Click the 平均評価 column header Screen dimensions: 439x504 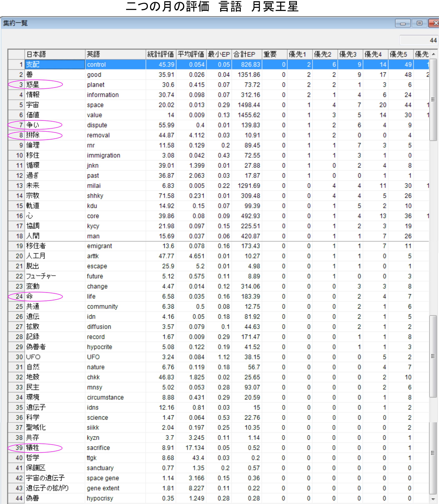(x=191, y=54)
